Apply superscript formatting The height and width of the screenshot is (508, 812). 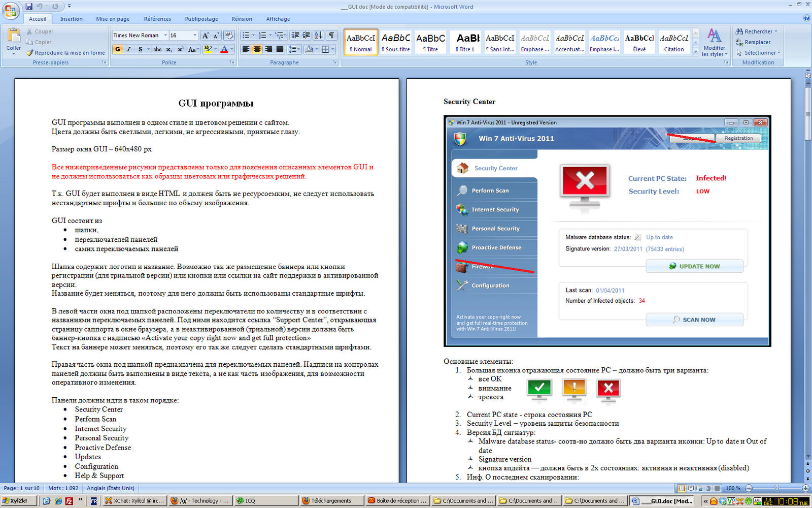(x=180, y=49)
